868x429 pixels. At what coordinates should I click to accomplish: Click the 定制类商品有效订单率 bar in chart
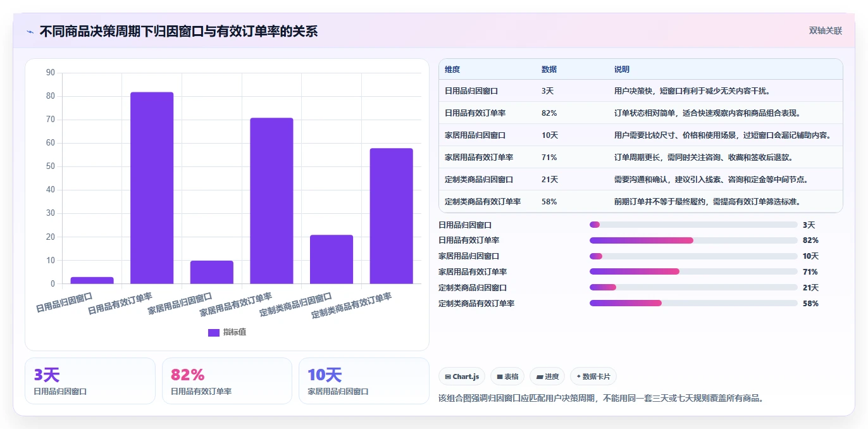coord(391,216)
